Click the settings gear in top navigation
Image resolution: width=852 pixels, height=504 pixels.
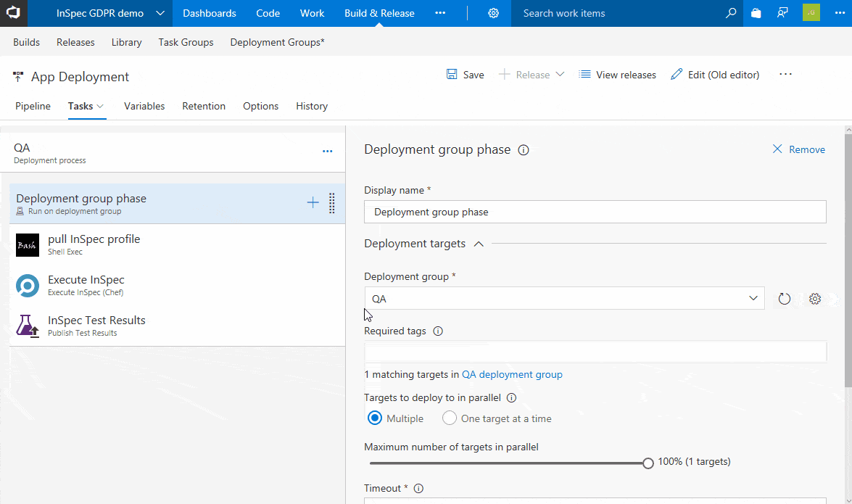[493, 13]
